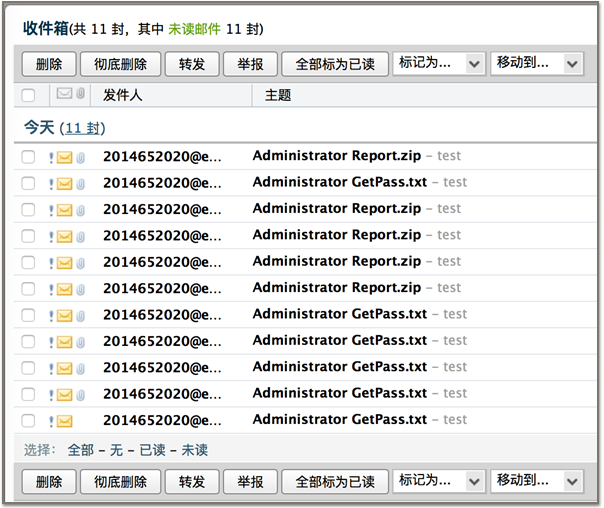604x508 pixels.
Task: Tick the checkbox of the third email row
Action: [28, 210]
